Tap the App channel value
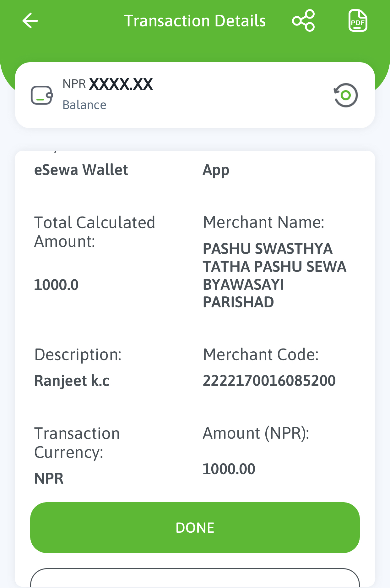390x588 pixels. coord(216,171)
